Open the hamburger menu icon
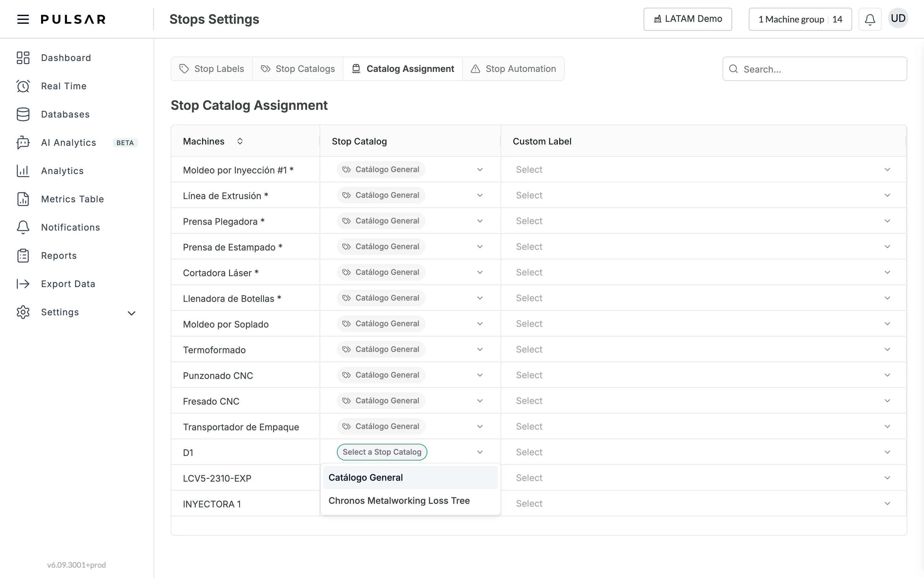The width and height of the screenshot is (924, 578). click(x=23, y=19)
